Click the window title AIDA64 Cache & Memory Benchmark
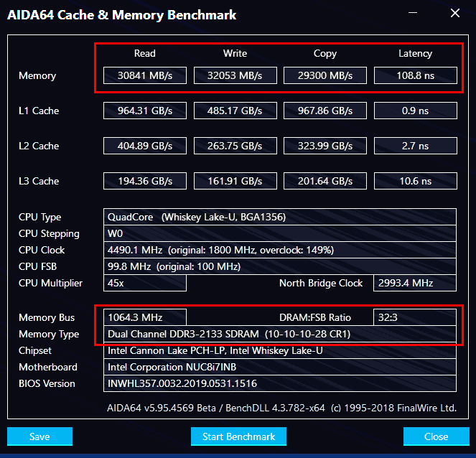 pos(122,15)
